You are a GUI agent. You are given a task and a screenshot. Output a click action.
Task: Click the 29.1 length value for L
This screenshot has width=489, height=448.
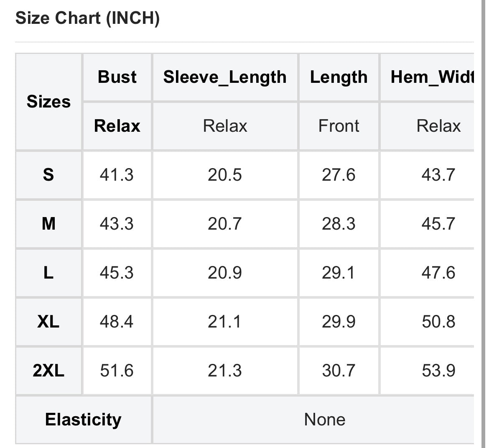pos(338,273)
